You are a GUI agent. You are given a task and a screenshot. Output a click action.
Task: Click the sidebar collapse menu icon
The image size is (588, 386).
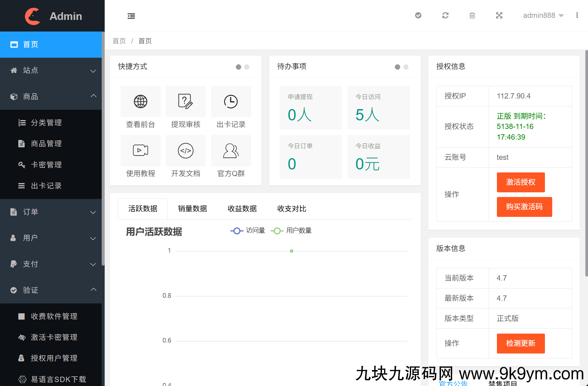[x=131, y=16]
